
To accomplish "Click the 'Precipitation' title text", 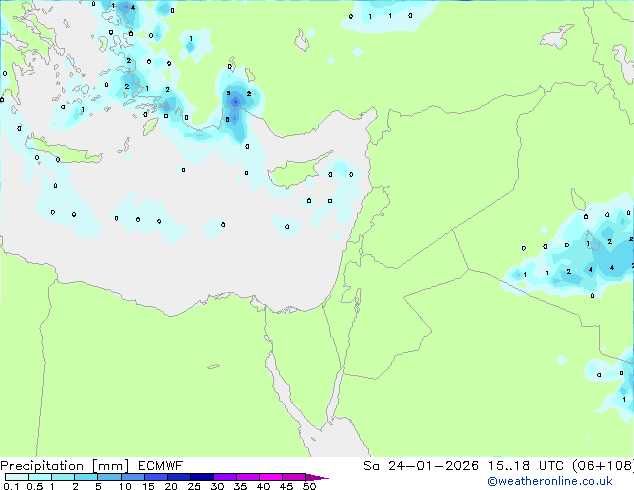I will (x=42, y=466).
